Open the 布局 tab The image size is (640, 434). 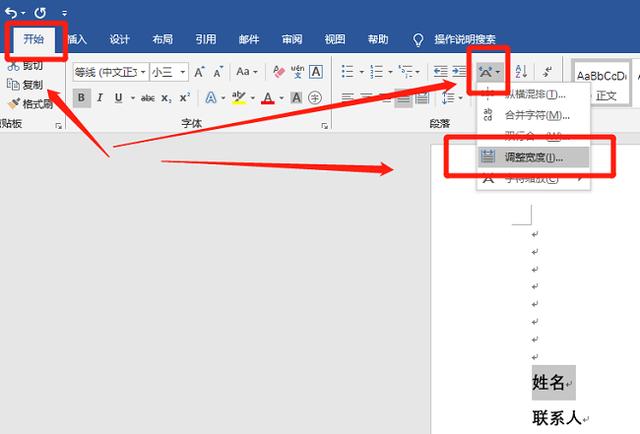click(162, 39)
